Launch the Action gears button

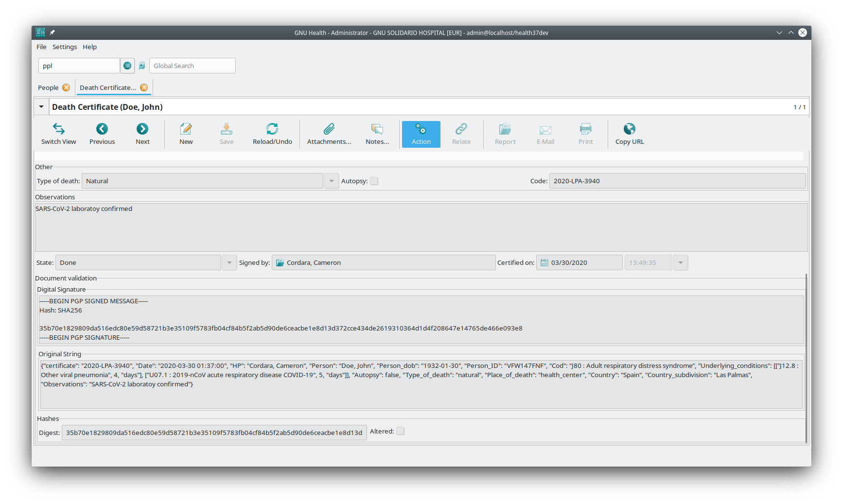coord(421,129)
